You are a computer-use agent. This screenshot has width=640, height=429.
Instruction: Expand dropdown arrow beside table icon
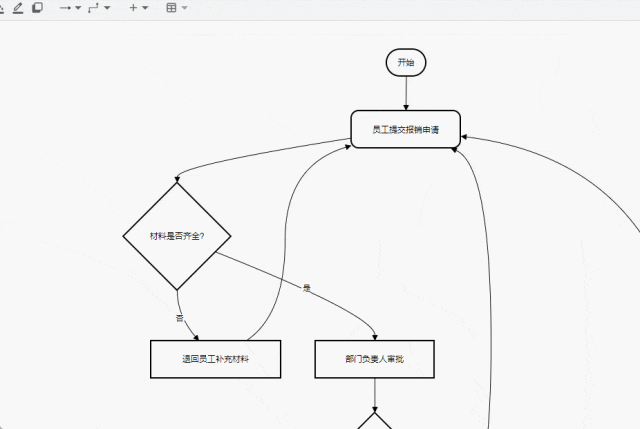click(x=184, y=8)
